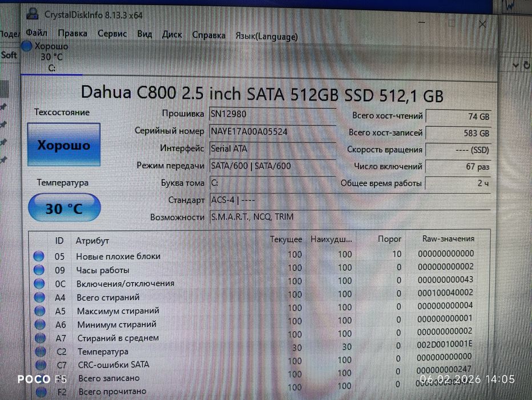This screenshot has width=532, height=400.
Task: Click the Текущее column header
Action: click(x=285, y=239)
